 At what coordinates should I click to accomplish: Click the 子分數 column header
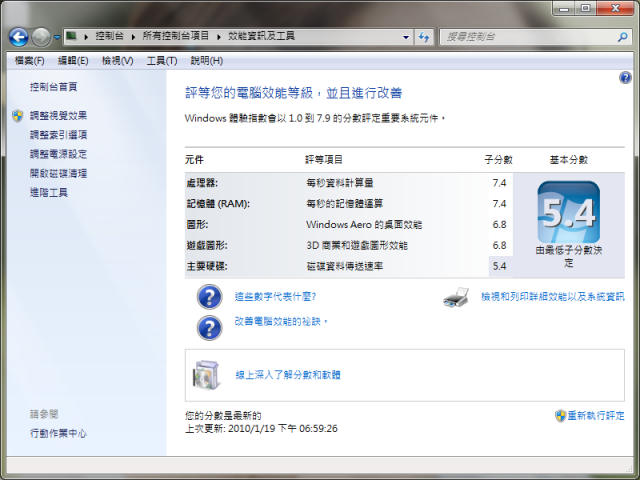point(498,160)
